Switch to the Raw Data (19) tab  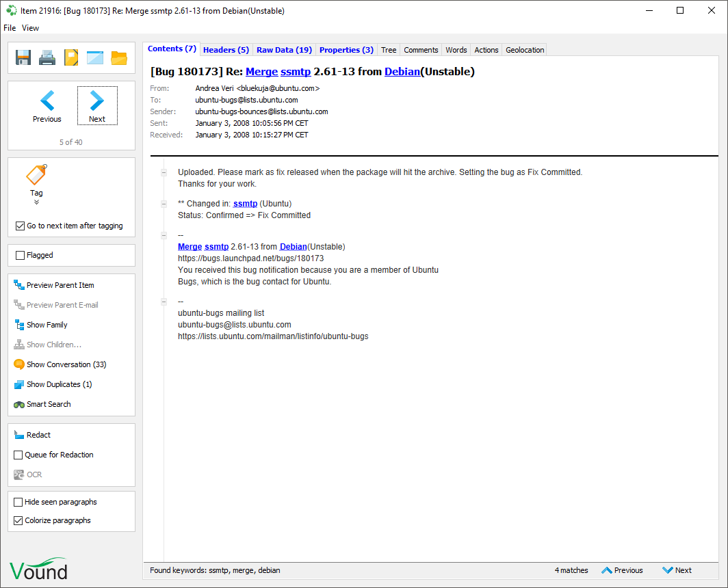point(284,50)
